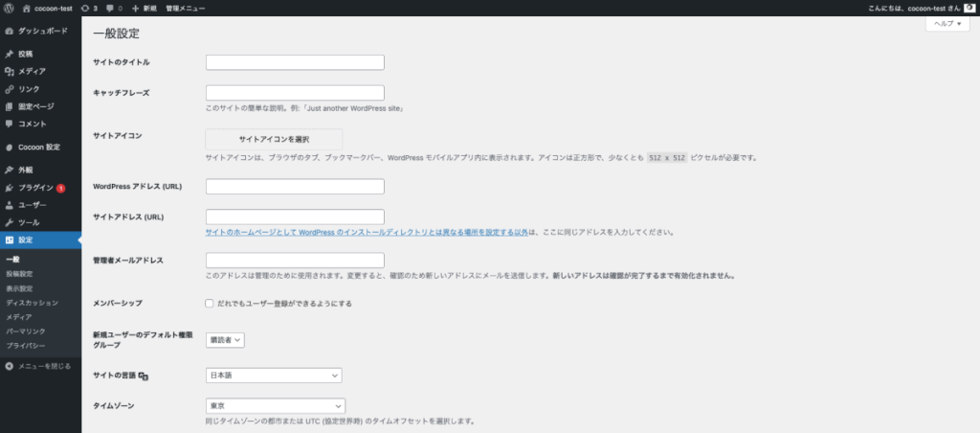The width and height of the screenshot is (980, 433).
Task: Click the chain link icon in sidebar
Action: 9,89
